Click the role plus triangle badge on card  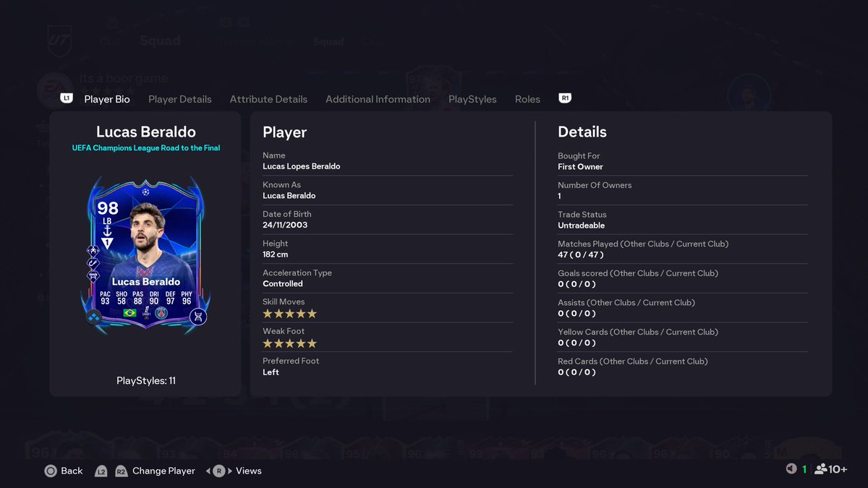[107, 244]
